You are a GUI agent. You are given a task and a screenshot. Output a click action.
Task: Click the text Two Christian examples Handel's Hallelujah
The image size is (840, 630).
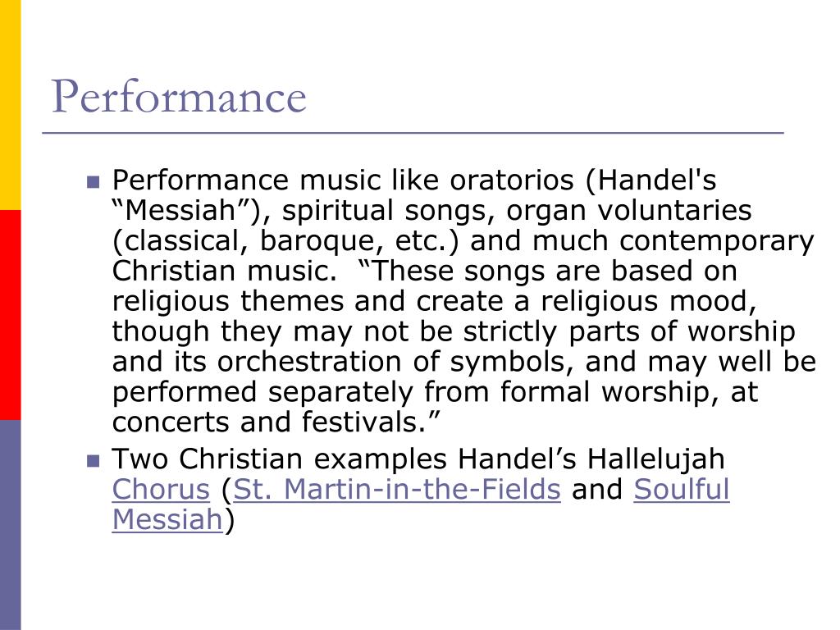418,459
